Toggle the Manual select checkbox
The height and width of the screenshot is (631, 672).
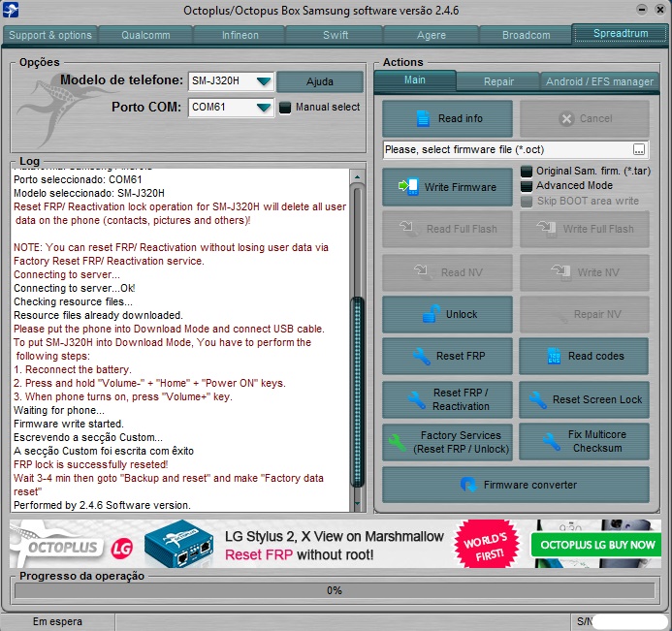coord(285,107)
